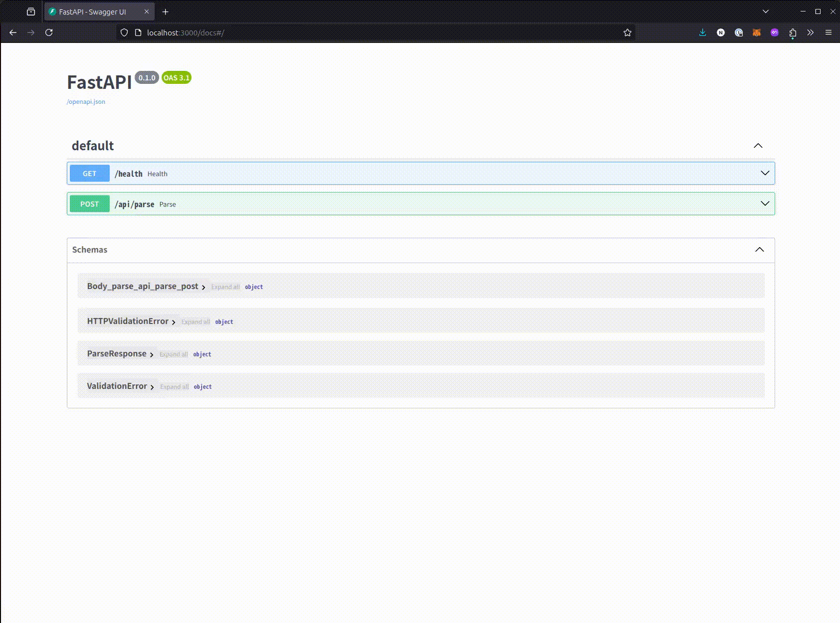Click the Parse summary label
Viewport: 840px width, 623px height.
168,204
